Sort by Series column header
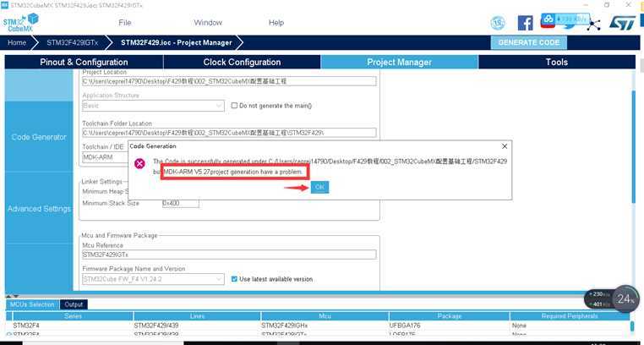This screenshot has height=345, width=644. pyautogui.click(x=74, y=316)
